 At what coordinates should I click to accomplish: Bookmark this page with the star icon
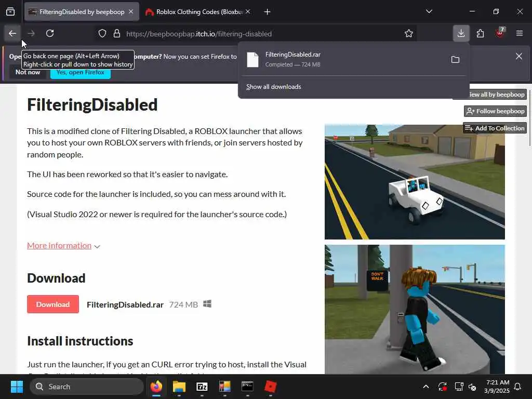409,34
